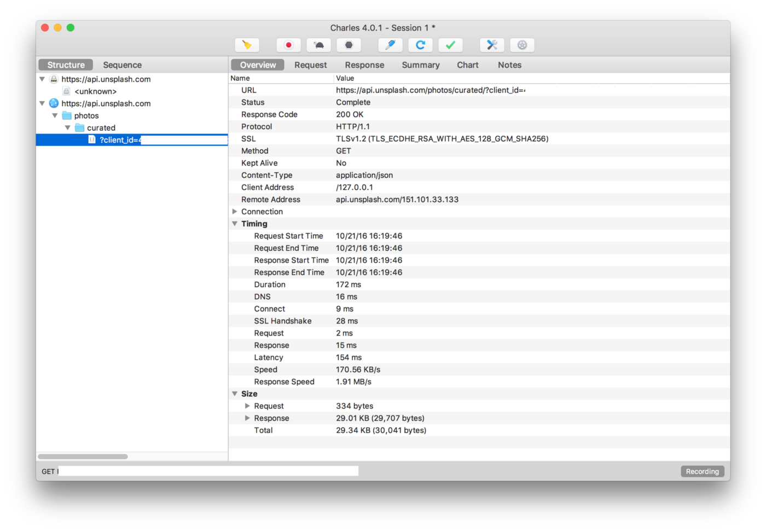
Task: Switch to the Structure view
Action: [66, 65]
